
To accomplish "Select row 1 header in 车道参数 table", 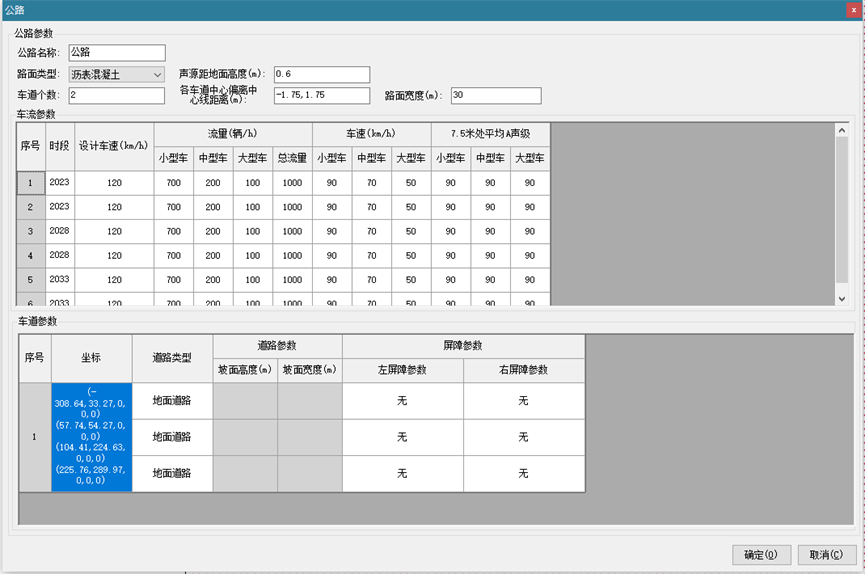I will [35, 437].
